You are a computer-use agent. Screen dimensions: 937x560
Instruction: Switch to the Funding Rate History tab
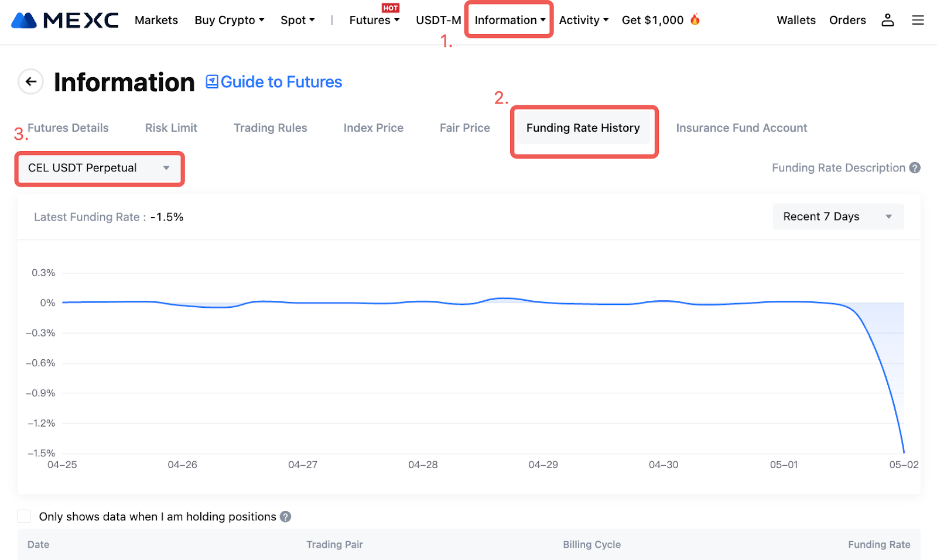click(x=583, y=128)
